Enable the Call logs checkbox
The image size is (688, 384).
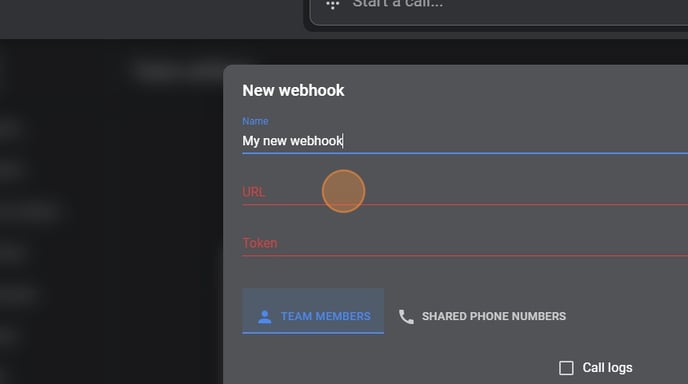[566, 368]
